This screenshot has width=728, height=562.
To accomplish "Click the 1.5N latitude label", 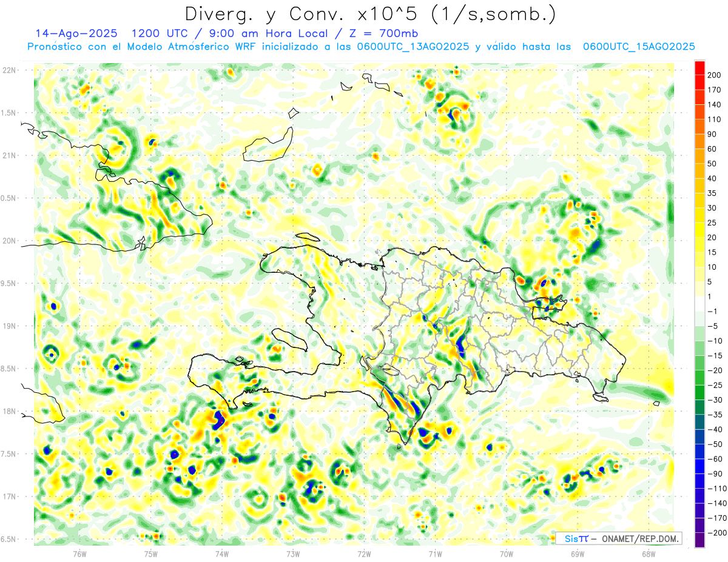I will click(9, 113).
